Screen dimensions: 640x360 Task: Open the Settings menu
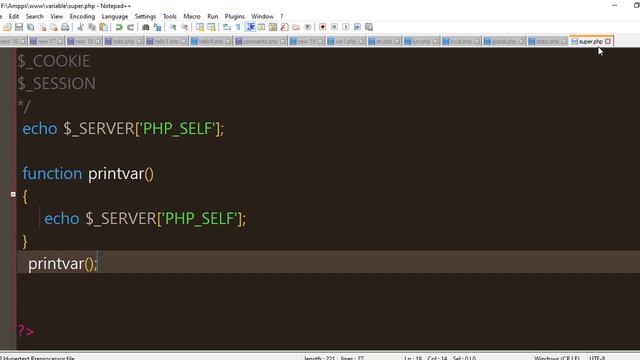(x=145, y=16)
